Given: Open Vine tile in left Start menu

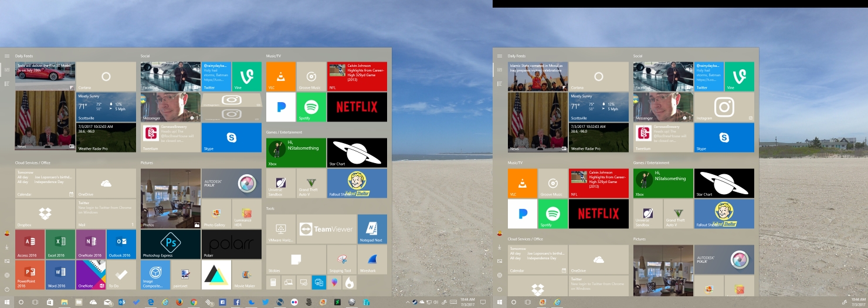Looking at the screenshot, I should tap(247, 76).
